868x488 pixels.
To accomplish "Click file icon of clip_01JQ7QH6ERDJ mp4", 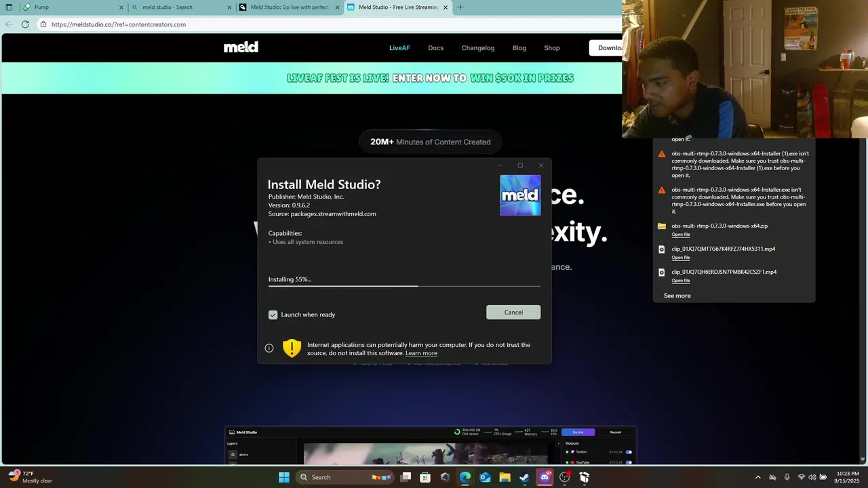I will [662, 272].
